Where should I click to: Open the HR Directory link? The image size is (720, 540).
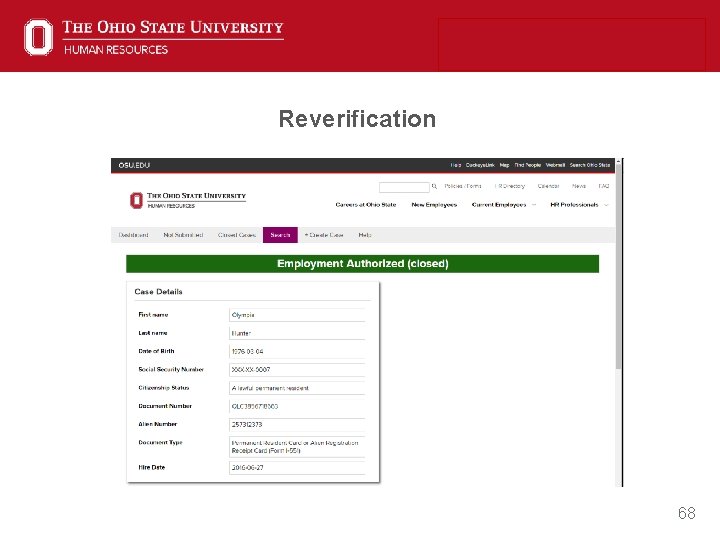tap(510, 186)
